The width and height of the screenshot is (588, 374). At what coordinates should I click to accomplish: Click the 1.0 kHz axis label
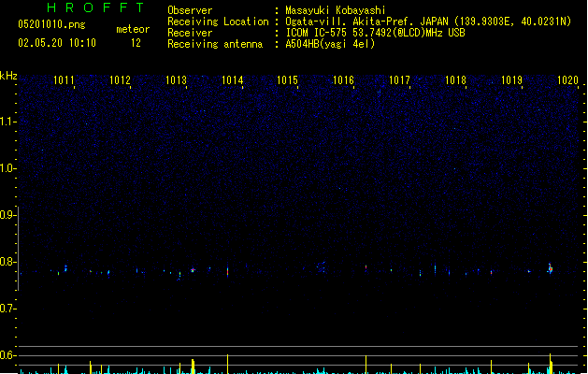[x=7, y=168]
